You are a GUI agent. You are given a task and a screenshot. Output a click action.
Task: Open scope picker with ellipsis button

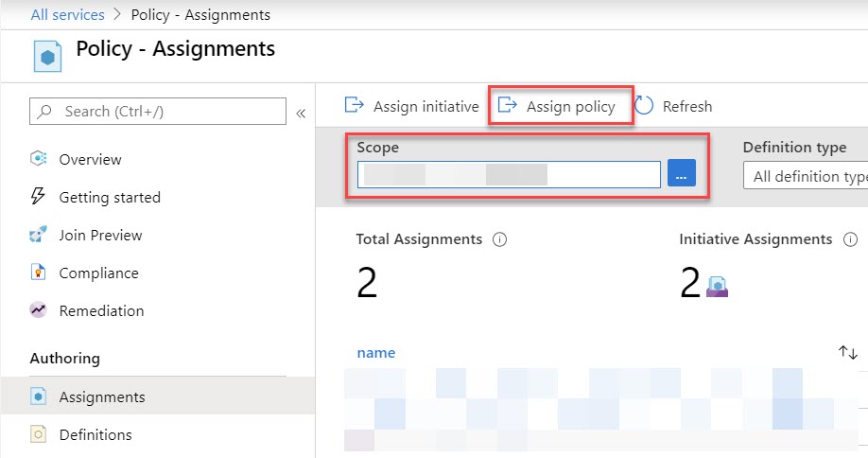pyautogui.click(x=682, y=174)
